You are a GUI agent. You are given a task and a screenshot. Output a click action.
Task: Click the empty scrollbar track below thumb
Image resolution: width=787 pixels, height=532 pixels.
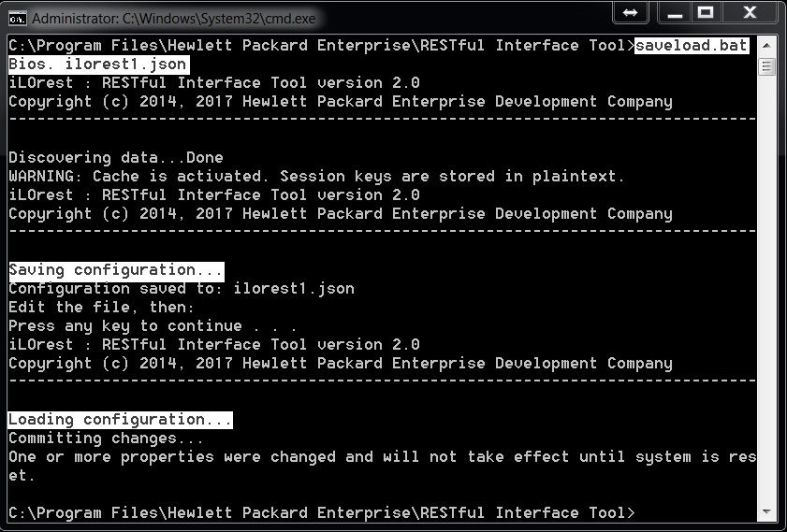point(765,288)
